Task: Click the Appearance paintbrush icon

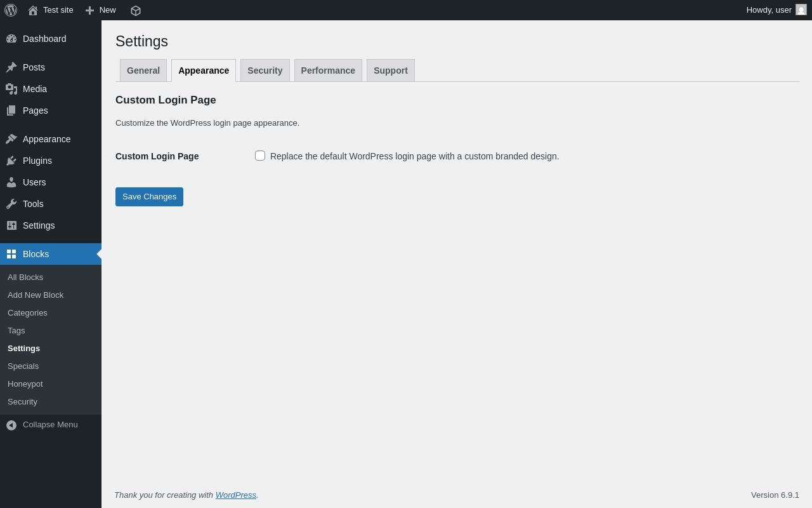Action: (11, 139)
